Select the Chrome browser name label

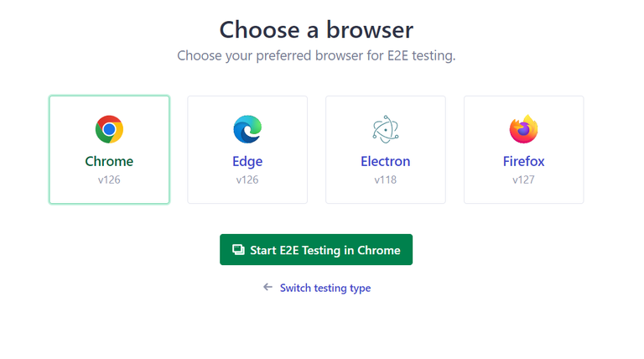coord(109,161)
